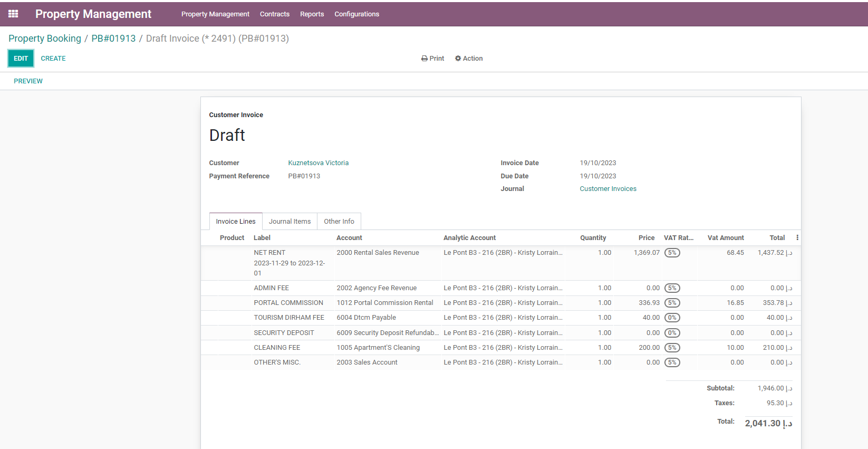
Task: Click VAT amount 16.85
Action: pyautogui.click(x=735, y=303)
